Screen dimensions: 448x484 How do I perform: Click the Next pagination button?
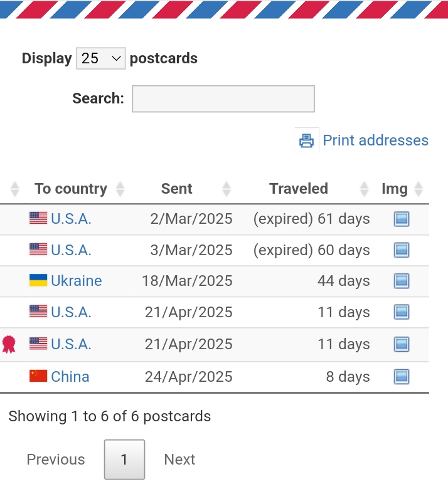[x=179, y=460]
